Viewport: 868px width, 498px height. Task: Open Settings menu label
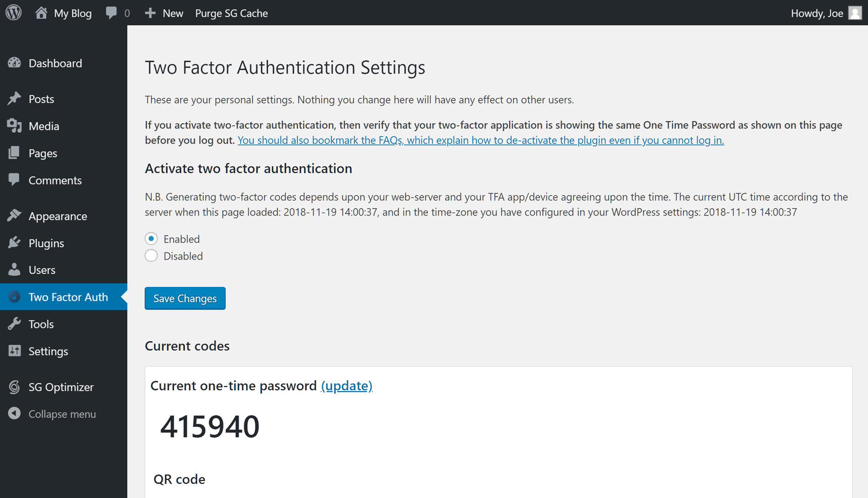coord(48,351)
